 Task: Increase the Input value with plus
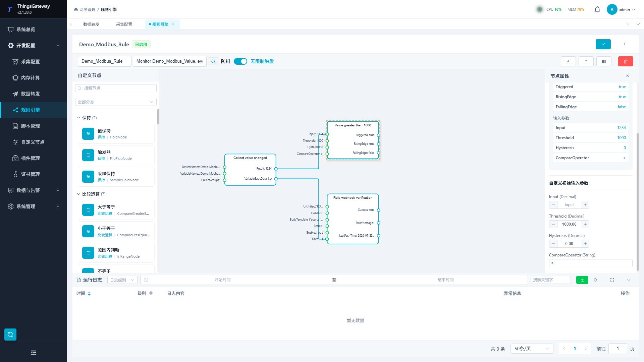tap(585, 205)
